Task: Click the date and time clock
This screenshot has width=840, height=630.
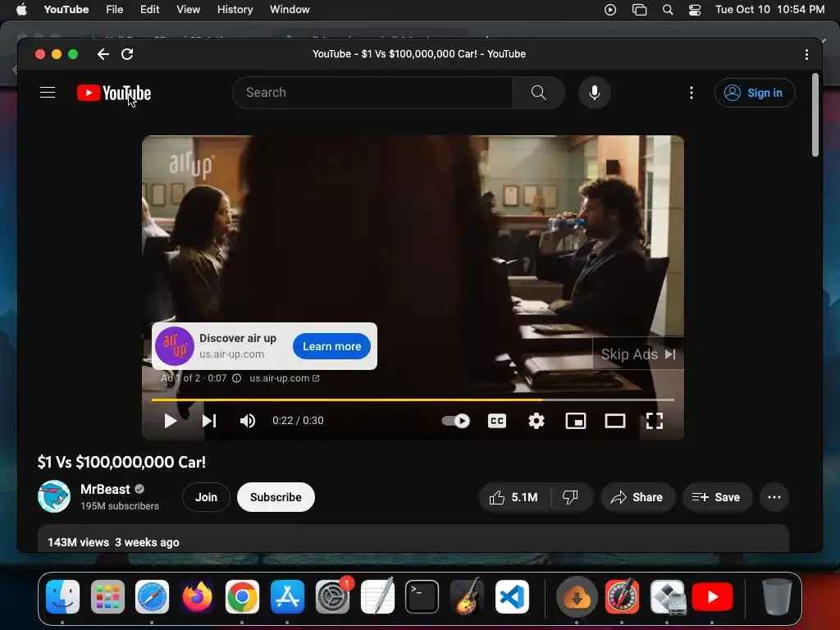Action: click(769, 10)
